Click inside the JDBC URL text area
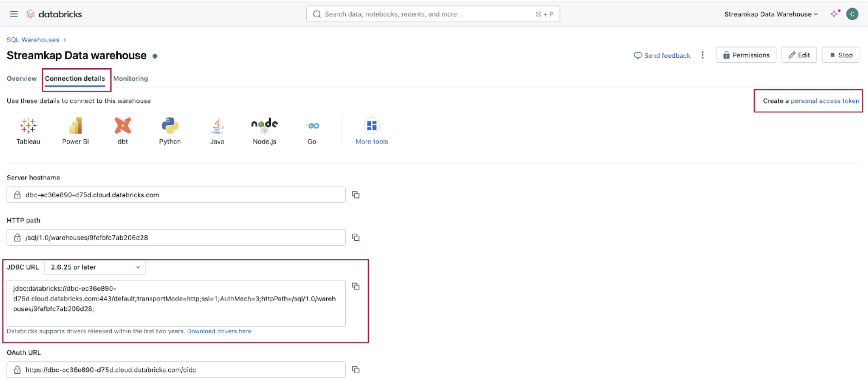868x389 pixels. point(176,303)
